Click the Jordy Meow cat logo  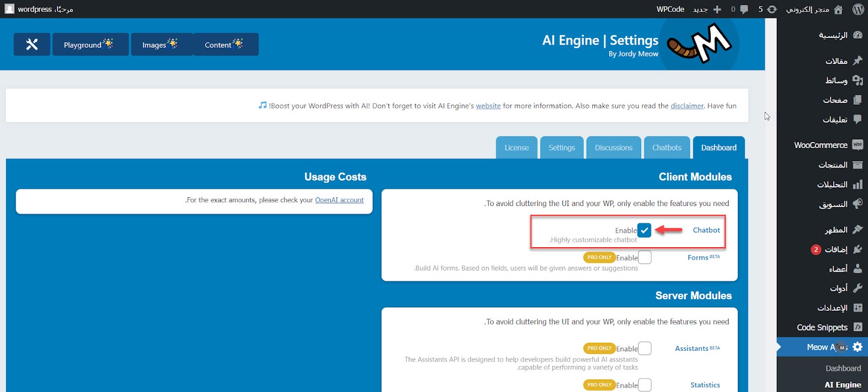(699, 43)
